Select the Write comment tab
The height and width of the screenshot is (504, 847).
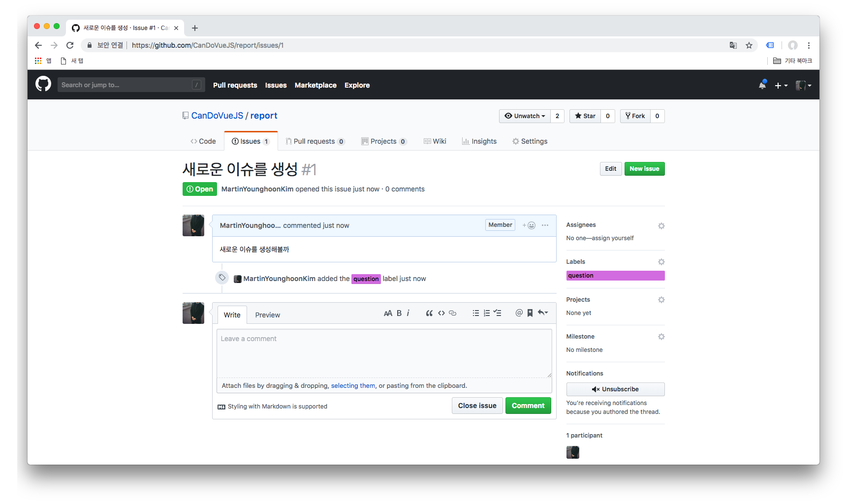click(232, 315)
